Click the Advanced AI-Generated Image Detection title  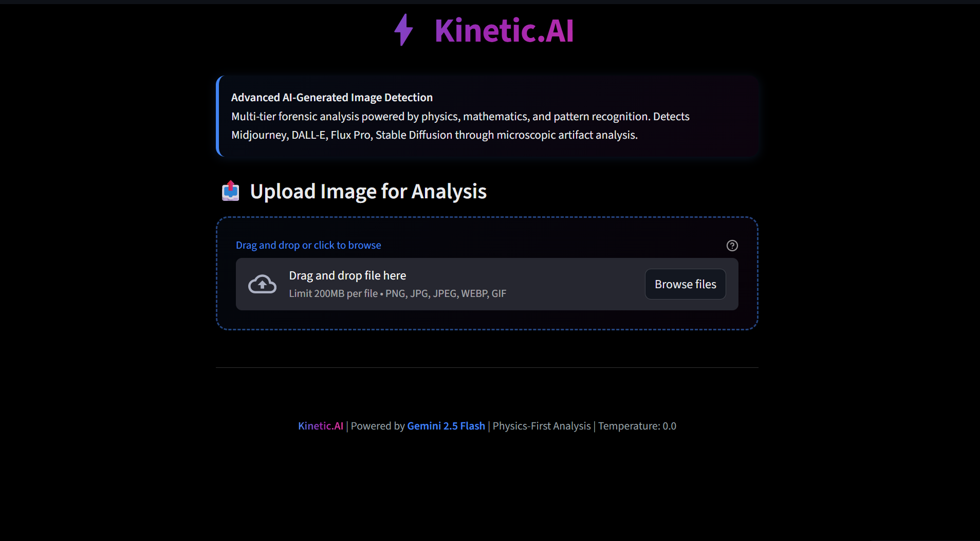(x=332, y=98)
